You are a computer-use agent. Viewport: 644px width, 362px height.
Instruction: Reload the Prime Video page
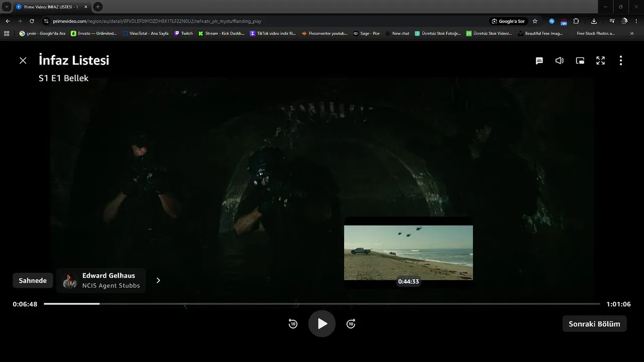click(x=32, y=21)
